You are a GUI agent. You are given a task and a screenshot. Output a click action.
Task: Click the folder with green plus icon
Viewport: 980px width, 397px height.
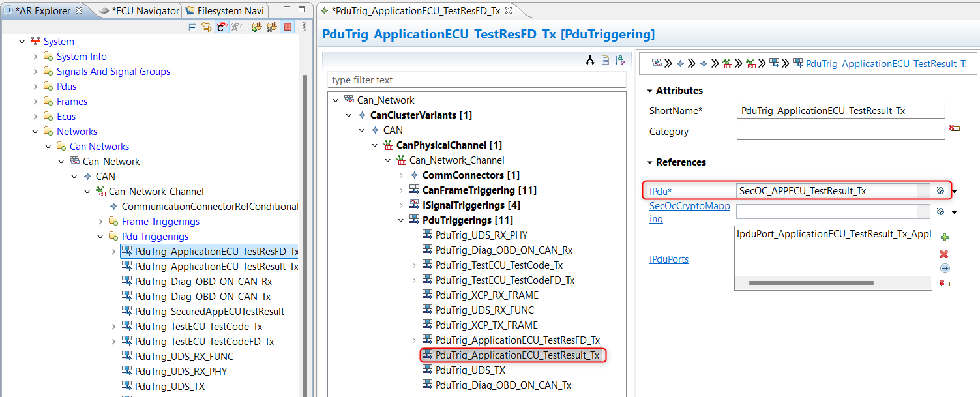(x=257, y=27)
